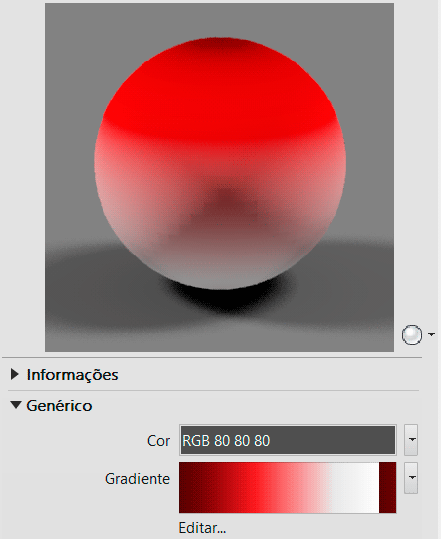
Task: Click the Gradiente label
Action: pyautogui.click(x=137, y=479)
